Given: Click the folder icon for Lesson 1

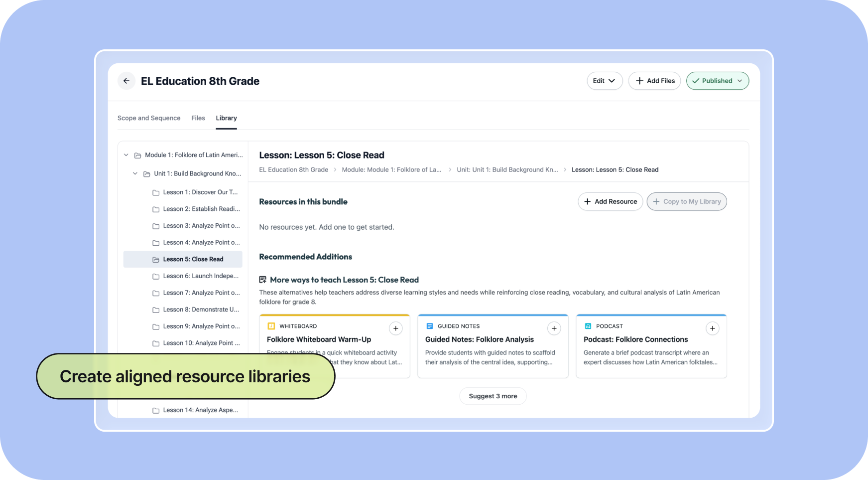Looking at the screenshot, I should click(x=156, y=192).
